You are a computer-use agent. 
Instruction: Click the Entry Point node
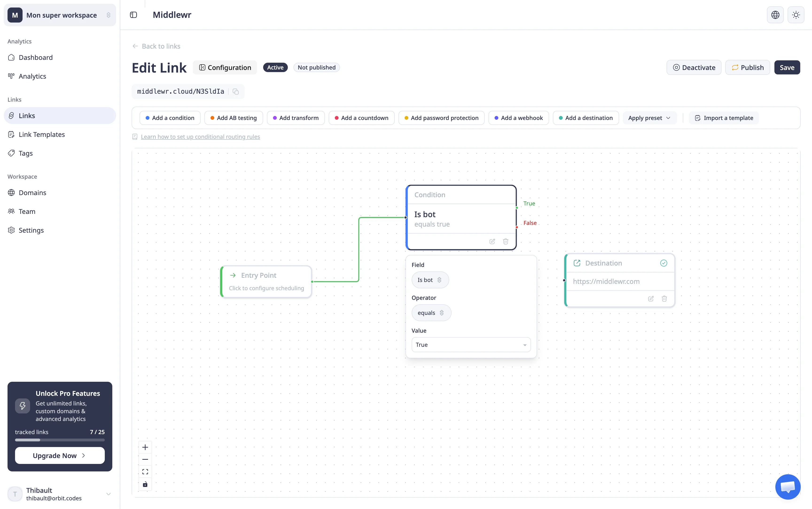(x=266, y=281)
